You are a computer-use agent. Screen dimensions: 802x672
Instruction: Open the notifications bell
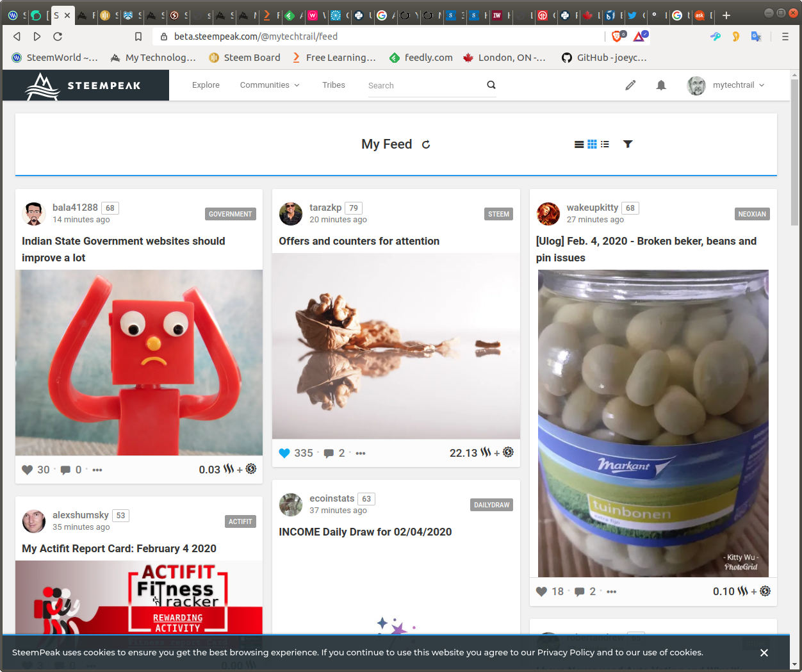tap(661, 85)
